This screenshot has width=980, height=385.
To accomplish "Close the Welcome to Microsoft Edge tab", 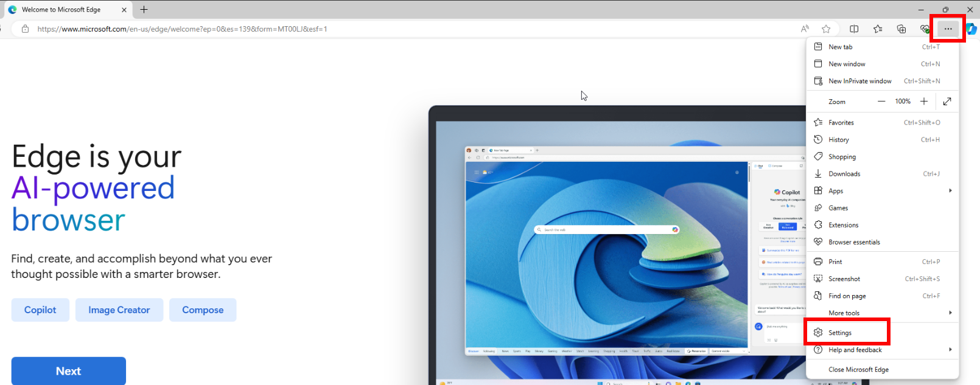I will click(124, 10).
